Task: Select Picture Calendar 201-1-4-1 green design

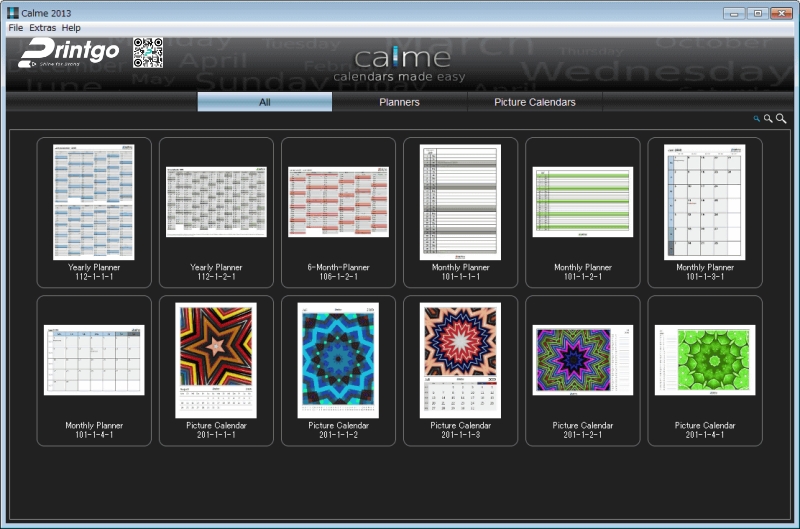Action: (704, 370)
